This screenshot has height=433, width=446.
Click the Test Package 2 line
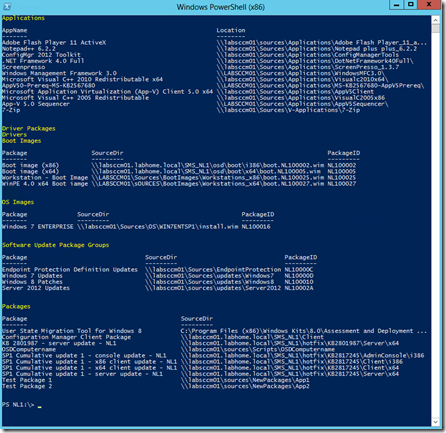point(156,386)
